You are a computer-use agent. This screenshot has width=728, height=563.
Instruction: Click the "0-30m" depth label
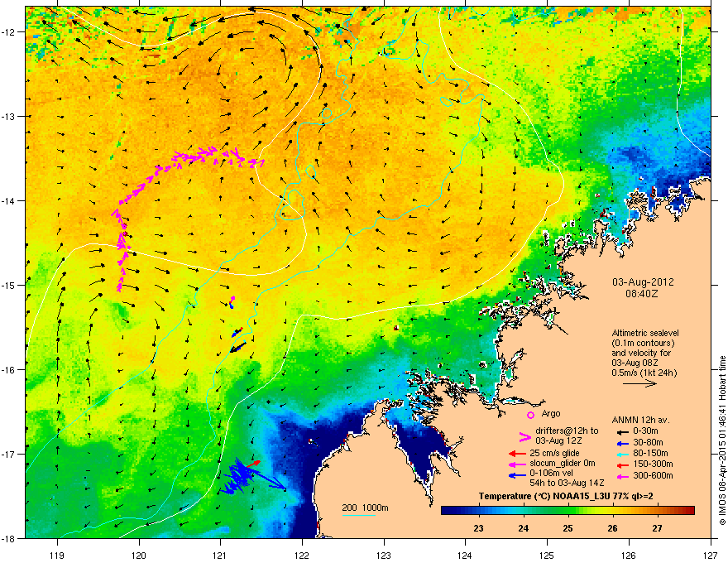coord(645,431)
